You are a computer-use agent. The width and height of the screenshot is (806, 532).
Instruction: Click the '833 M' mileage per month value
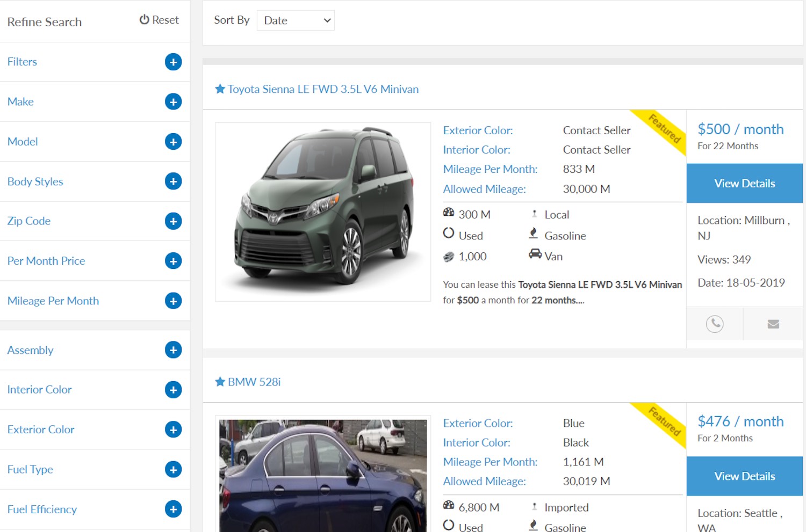(x=579, y=169)
